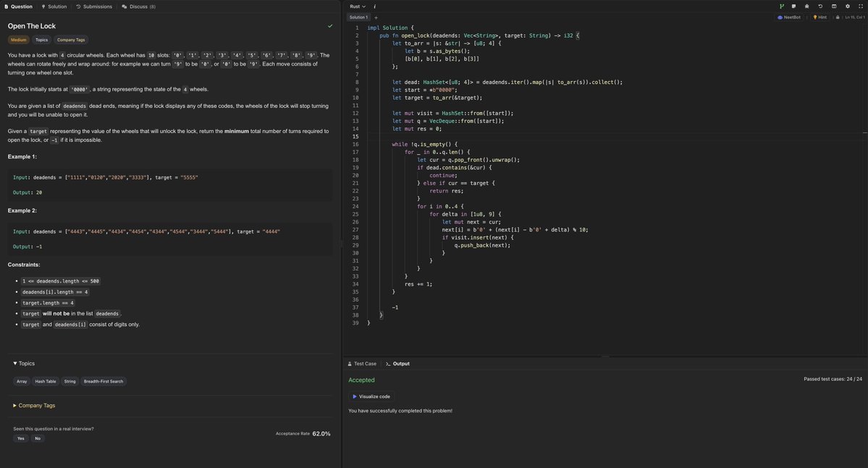Open the Submissions tab

[x=94, y=7]
